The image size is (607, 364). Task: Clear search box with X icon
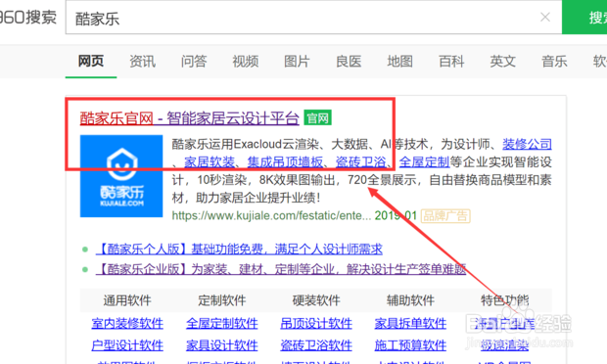tap(545, 17)
